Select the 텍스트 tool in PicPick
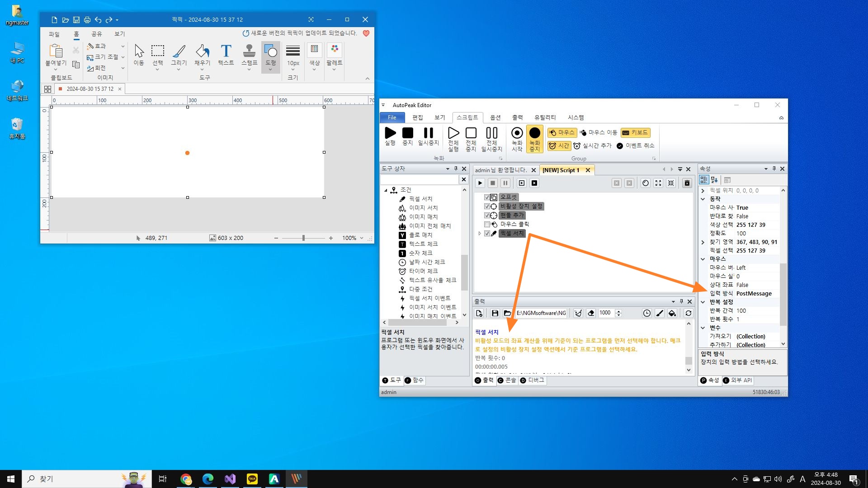This screenshot has height=488, width=868. point(226,51)
